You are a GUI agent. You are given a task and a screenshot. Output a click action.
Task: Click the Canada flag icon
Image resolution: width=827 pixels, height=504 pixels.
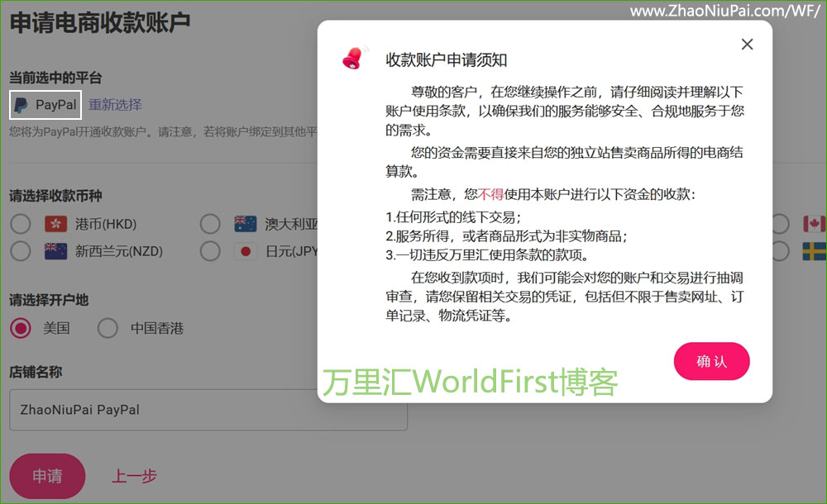(x=814, y=224)
